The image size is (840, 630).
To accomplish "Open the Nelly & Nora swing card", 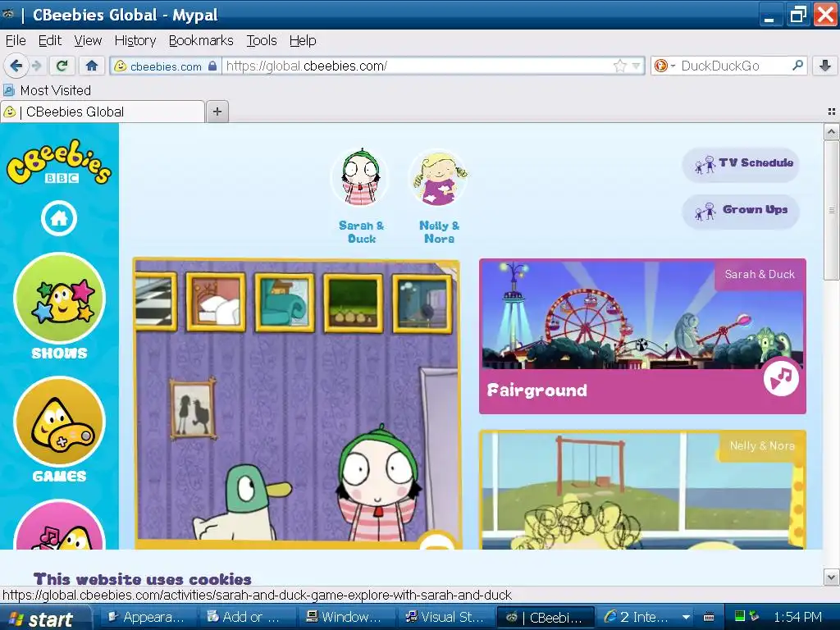I will tap(642, 490).
